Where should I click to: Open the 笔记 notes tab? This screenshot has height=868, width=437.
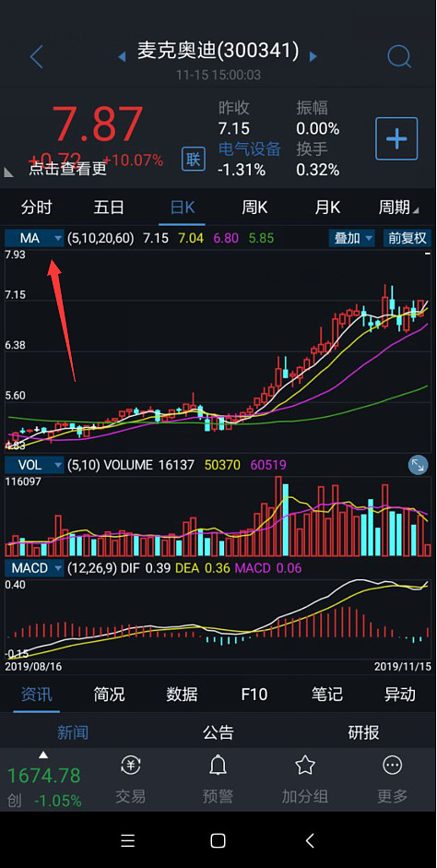[x=327, y=695]
